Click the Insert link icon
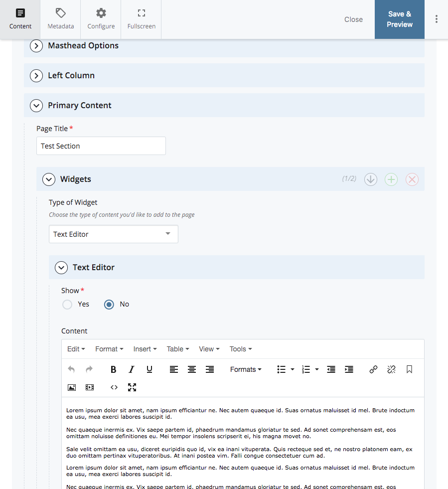Image resolution: width=448 pixels, height=489 pixels. pos(373,369)
